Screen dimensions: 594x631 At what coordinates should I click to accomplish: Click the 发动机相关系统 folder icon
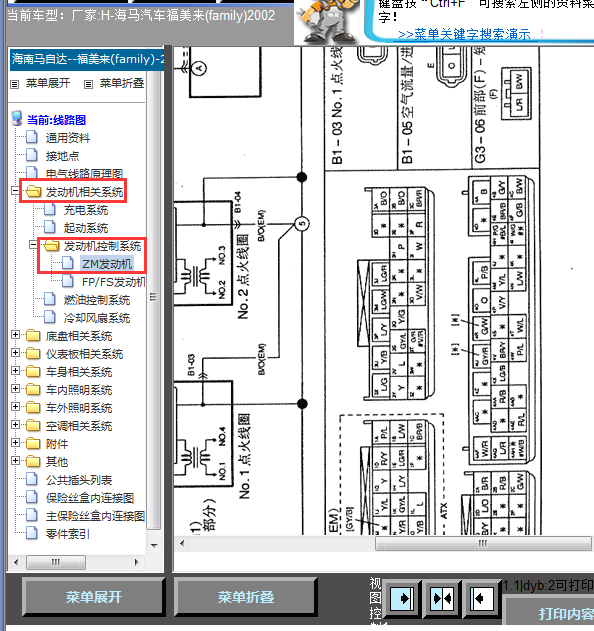click(33, 192)
